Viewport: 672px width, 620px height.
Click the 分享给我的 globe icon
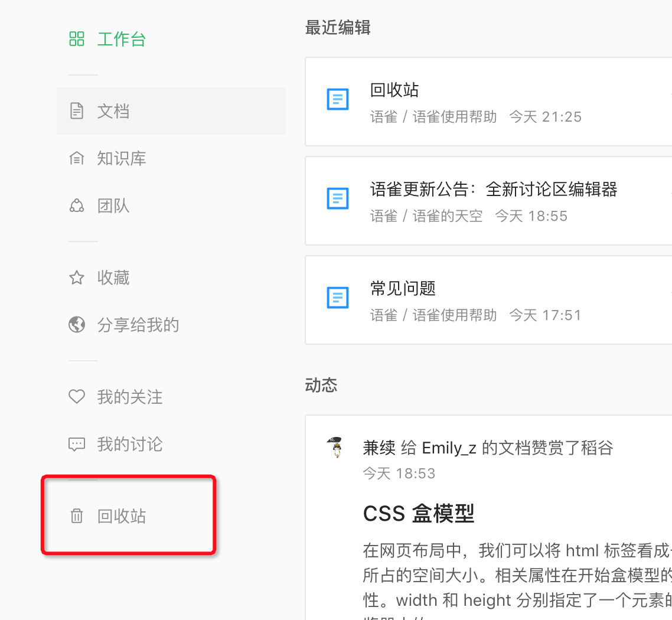[x=77, y=325]
